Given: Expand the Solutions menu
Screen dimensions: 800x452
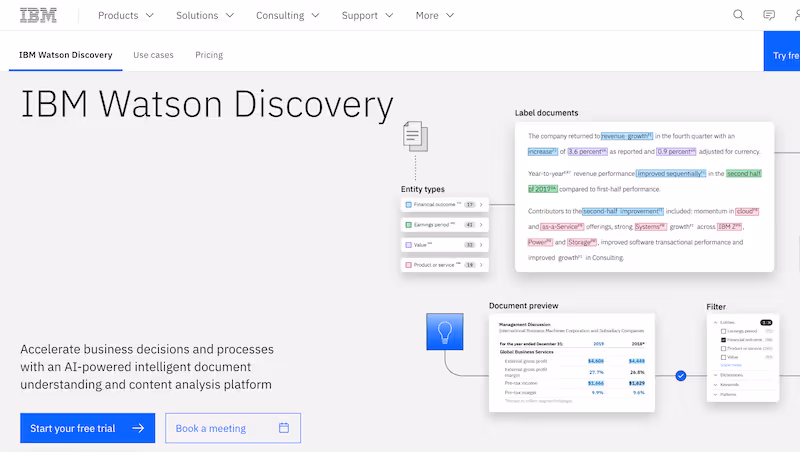Looking at the screenshot, I should coord(205,15).
